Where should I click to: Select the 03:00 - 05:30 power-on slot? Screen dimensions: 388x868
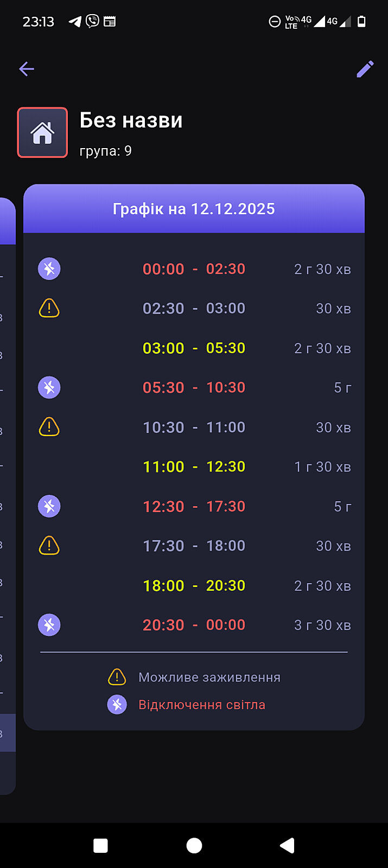pos(194,348)
